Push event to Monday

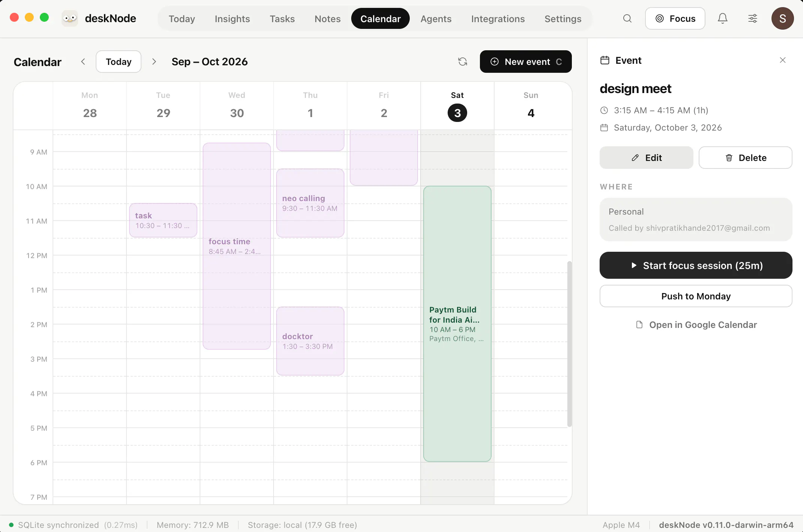(x=696, y=296)
